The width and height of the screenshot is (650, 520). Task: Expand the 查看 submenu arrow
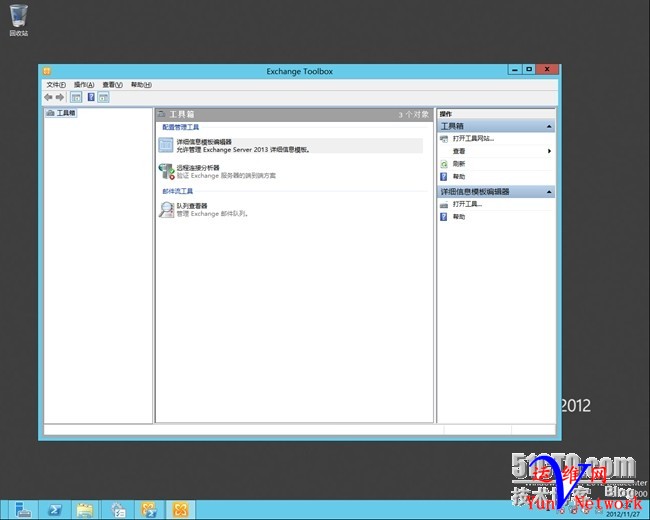(x=549, y=151)
